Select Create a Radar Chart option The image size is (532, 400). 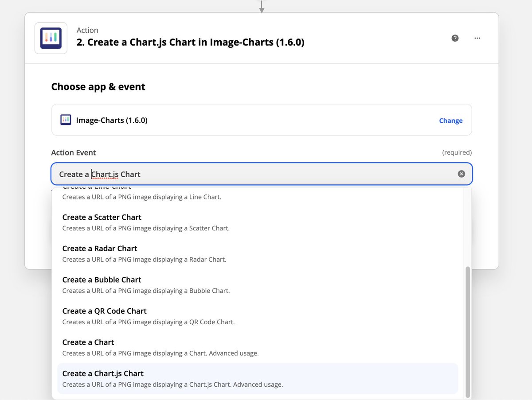(x=258, y=253)
